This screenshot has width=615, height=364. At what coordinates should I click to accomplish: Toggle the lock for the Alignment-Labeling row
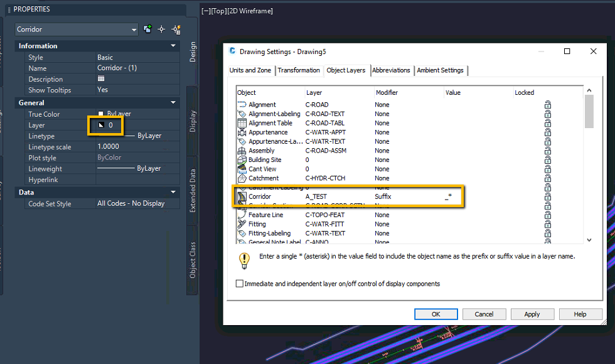point(547,114)
